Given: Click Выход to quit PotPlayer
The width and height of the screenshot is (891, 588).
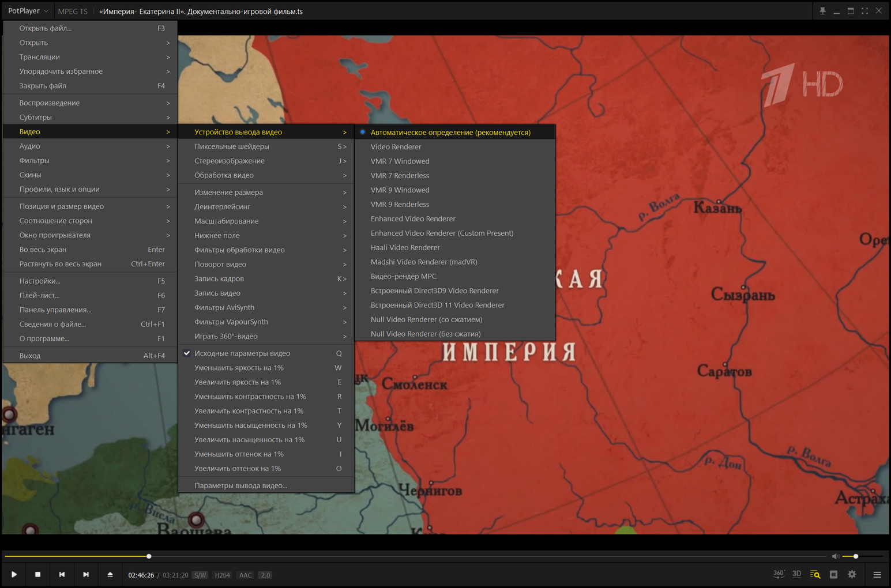Looking at the screenshot, I should (x=90, y=356).
